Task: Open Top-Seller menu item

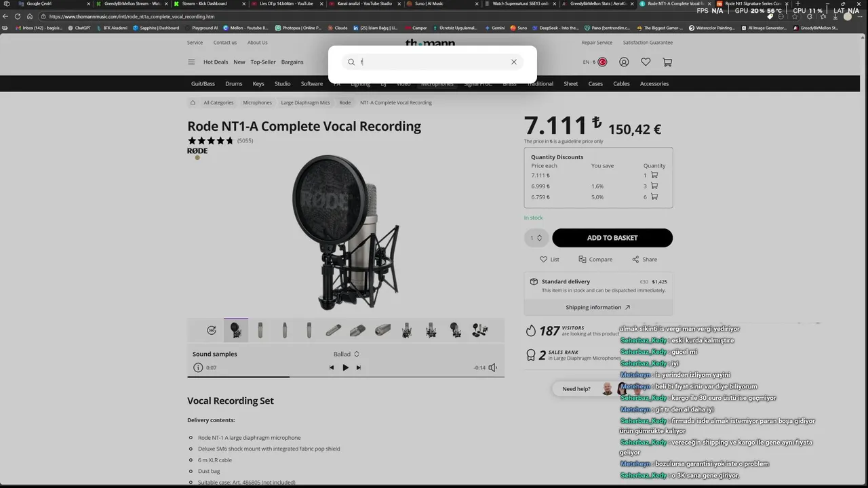Action: pyautogui.click(x=263, y=62)
